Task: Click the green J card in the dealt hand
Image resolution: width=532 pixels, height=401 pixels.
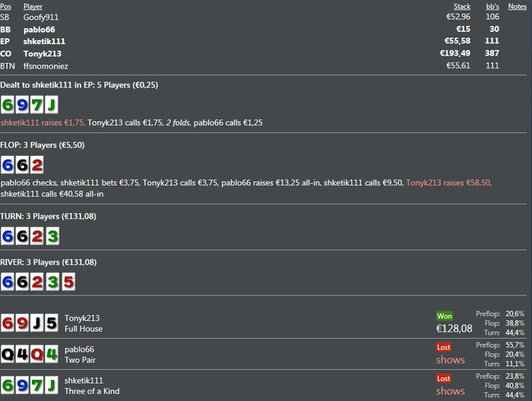Action: (x=51, y=105)
